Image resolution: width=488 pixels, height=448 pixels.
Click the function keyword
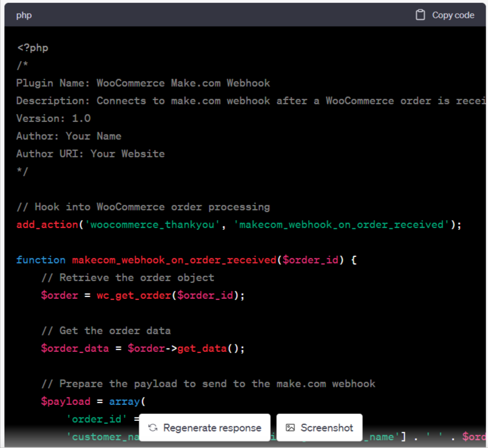point(41,260)
